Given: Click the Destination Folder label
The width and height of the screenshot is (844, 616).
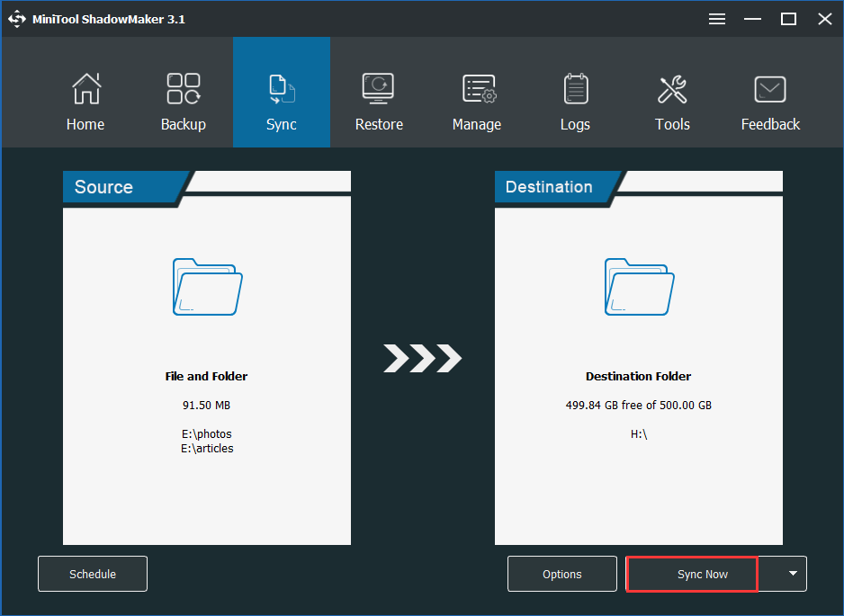Looking at the screenshot, I should click(638, 376).
